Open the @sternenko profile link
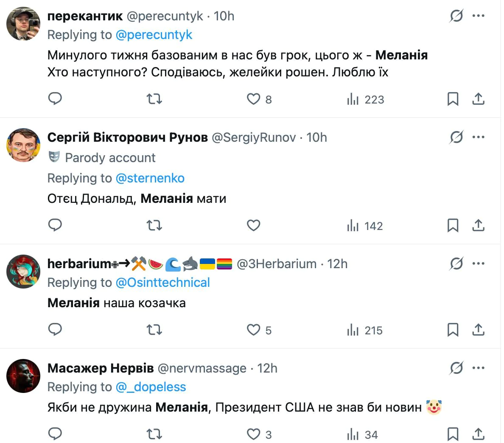 [150, 178]
